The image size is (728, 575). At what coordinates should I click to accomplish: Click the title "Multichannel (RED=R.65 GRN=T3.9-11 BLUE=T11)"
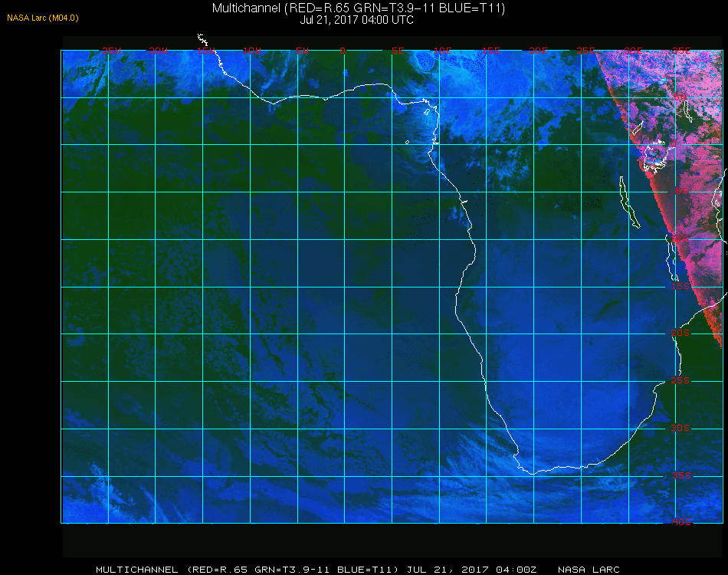coord(359,8)
